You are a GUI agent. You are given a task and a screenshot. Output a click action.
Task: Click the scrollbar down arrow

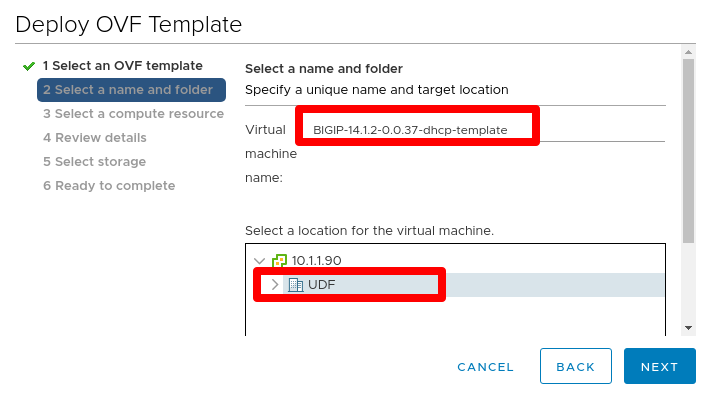coord(688,328)
